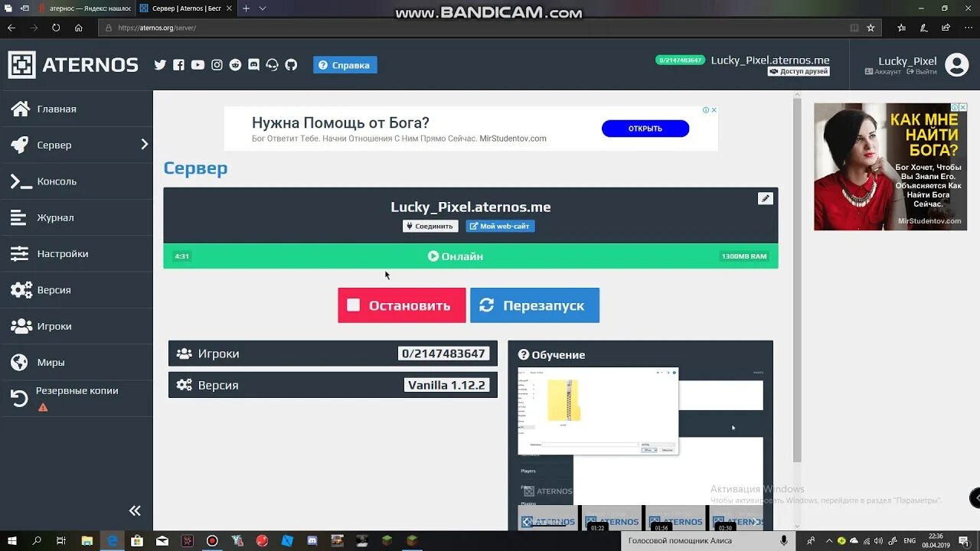Open the Справка help button
Image resolution: width=980 pixels, height=551 pixels.
[x=345, y=65]
